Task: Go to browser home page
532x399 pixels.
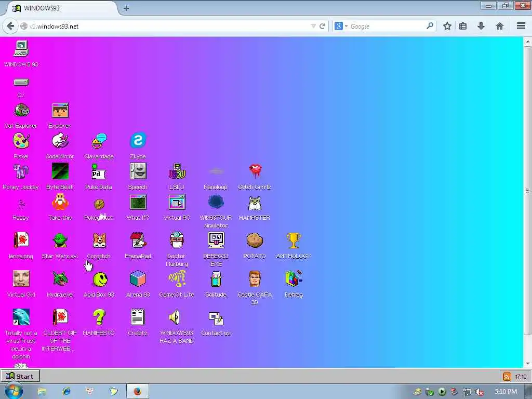Action: pyautogui.click(x=499, y=26)
